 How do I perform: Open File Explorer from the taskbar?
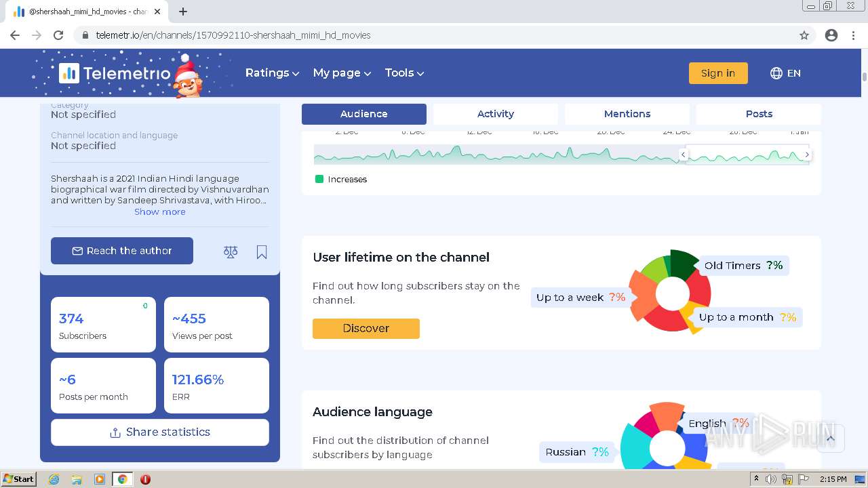pyautogui.click(x=77, y=479)
